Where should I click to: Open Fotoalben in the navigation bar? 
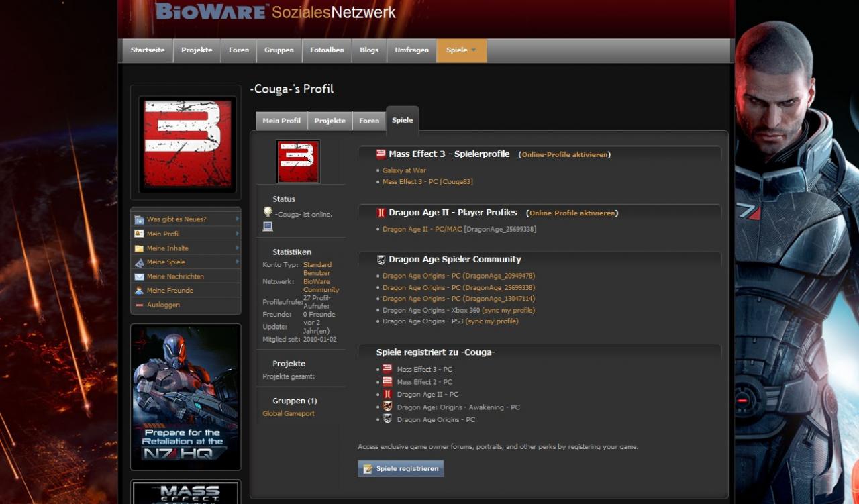327,50
